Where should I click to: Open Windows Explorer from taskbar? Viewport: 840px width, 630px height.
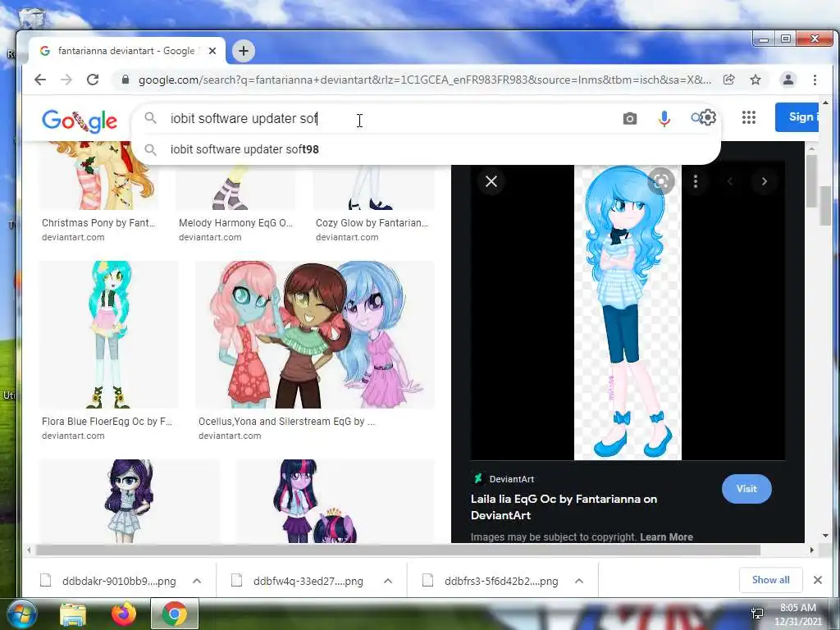tap(73, 614)
